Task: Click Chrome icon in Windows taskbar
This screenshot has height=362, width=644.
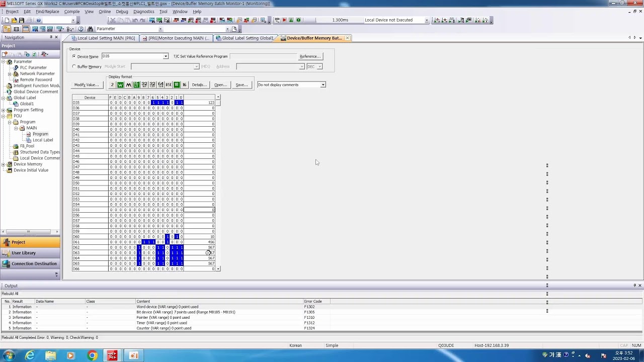Action: click(x=92, y=355)
